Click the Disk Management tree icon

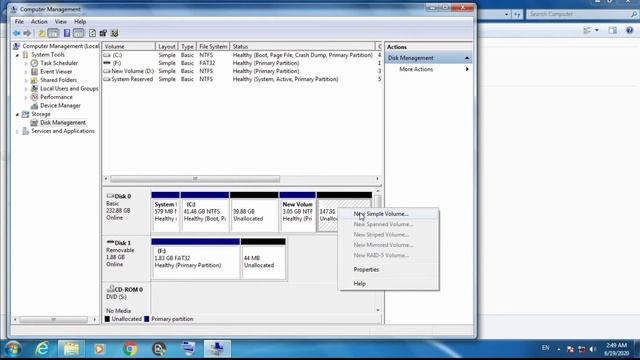(x=34, y=122)
